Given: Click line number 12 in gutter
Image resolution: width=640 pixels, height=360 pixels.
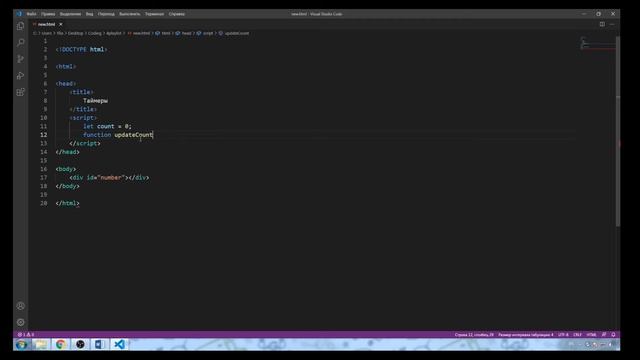Looking at the screenshot, I should coord(44,135).
